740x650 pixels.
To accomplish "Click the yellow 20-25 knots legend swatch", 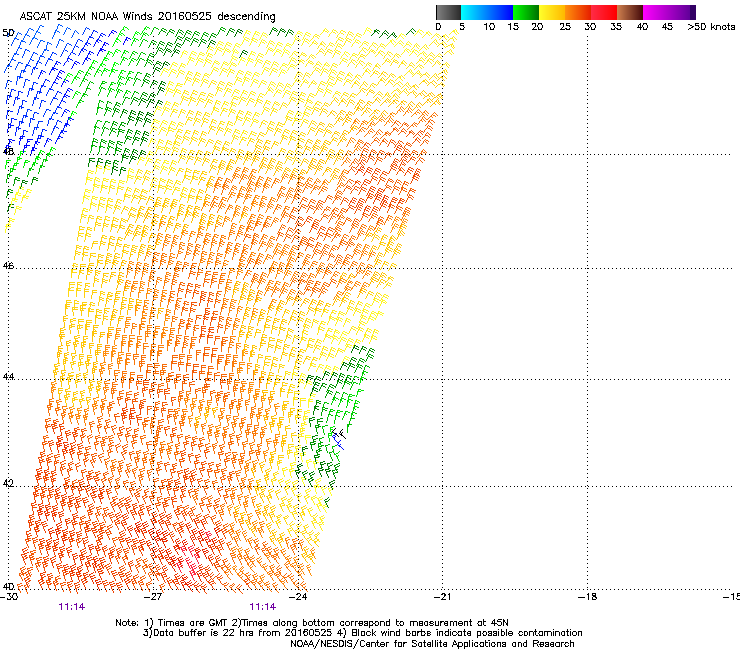I will 552,12.
